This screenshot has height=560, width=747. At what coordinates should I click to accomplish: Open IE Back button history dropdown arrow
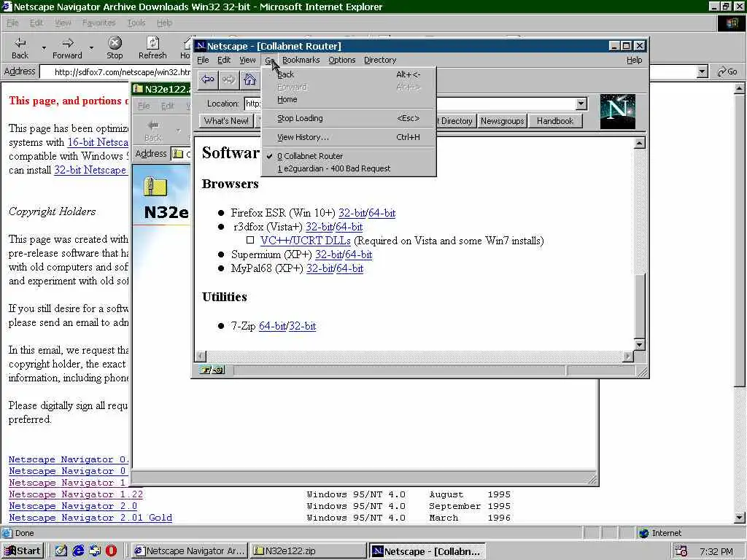pos(44,48)
